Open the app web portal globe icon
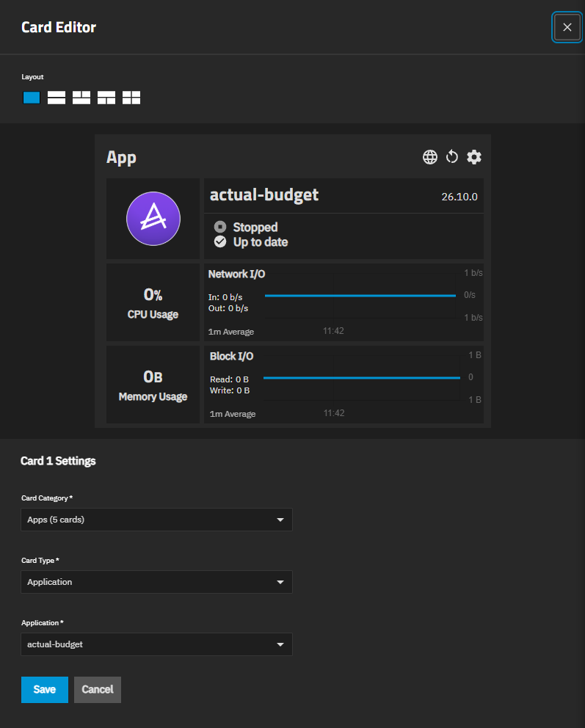Image resolution: width=585 pixels, height=728 pixels. (x=430, y=157)
